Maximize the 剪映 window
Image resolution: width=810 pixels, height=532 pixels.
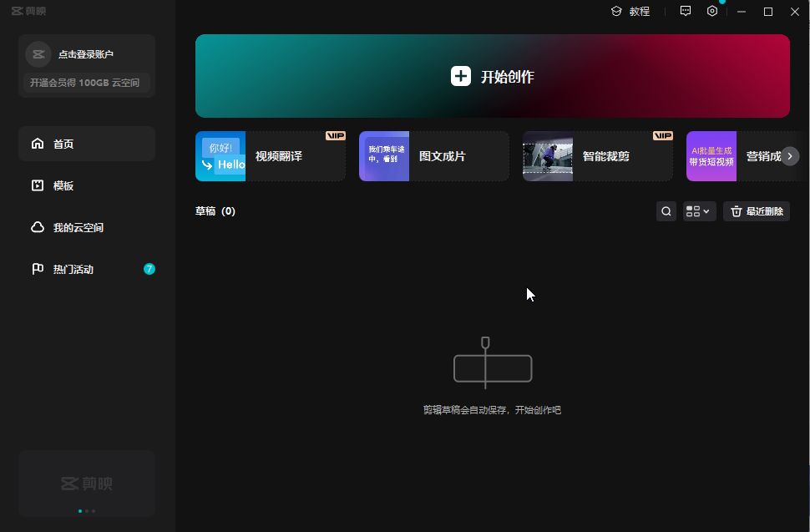click(x=768, y=12)
